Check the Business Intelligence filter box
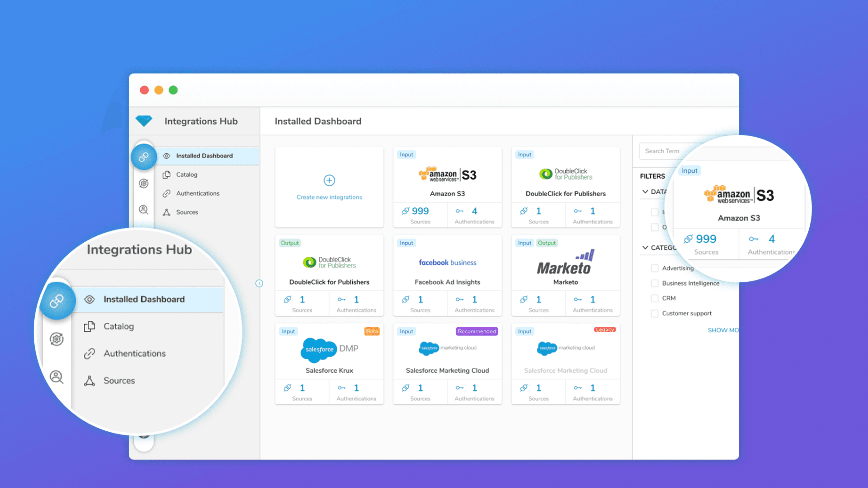Viewport: 868px width, 488px height. (654, 283)
